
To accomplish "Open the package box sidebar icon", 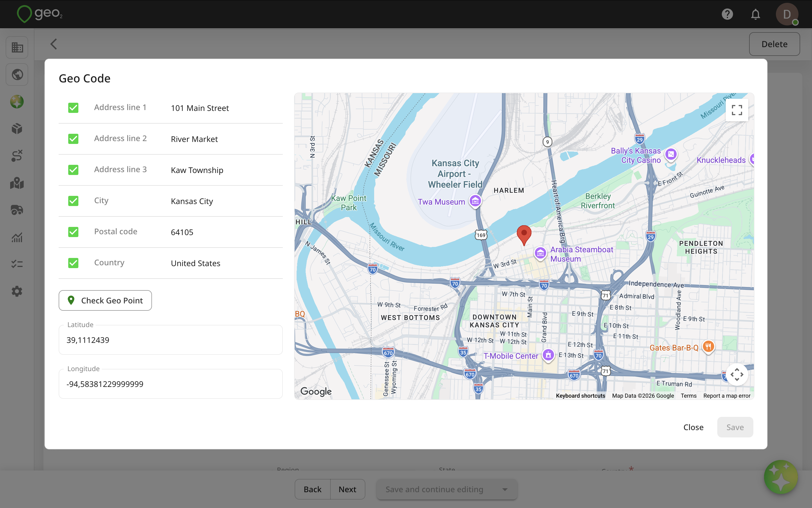I will pyautogui.click(x=17, y=129).
